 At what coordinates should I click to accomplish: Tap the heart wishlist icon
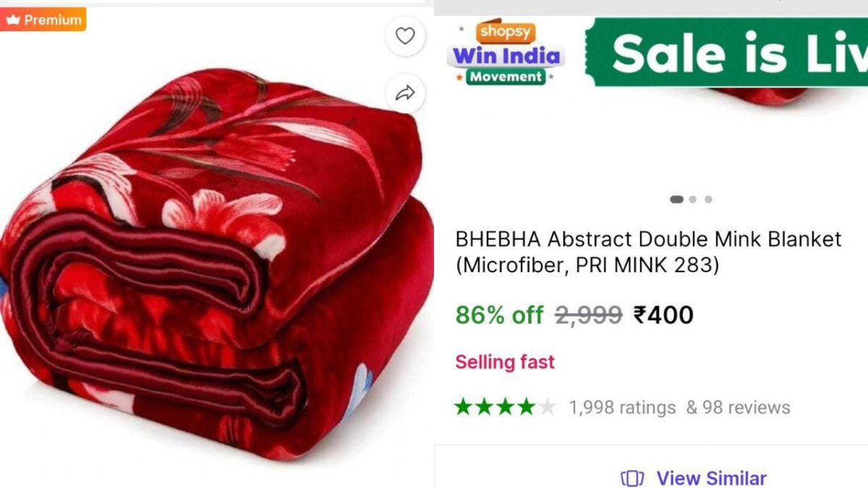(405, 36)
